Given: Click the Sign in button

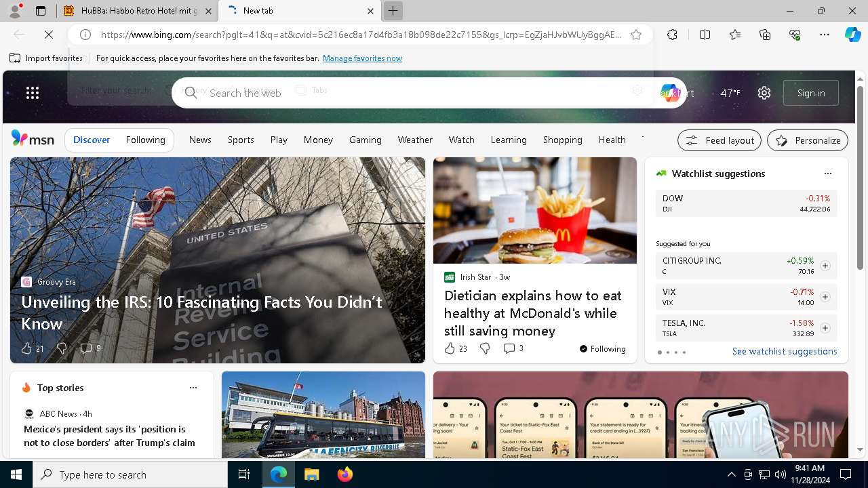Looking at the screenshot, I should tap(811, 93).
